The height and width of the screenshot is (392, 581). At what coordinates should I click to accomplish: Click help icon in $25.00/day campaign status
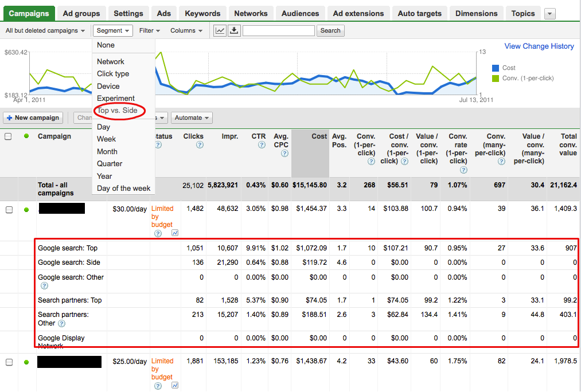(158, 386)
